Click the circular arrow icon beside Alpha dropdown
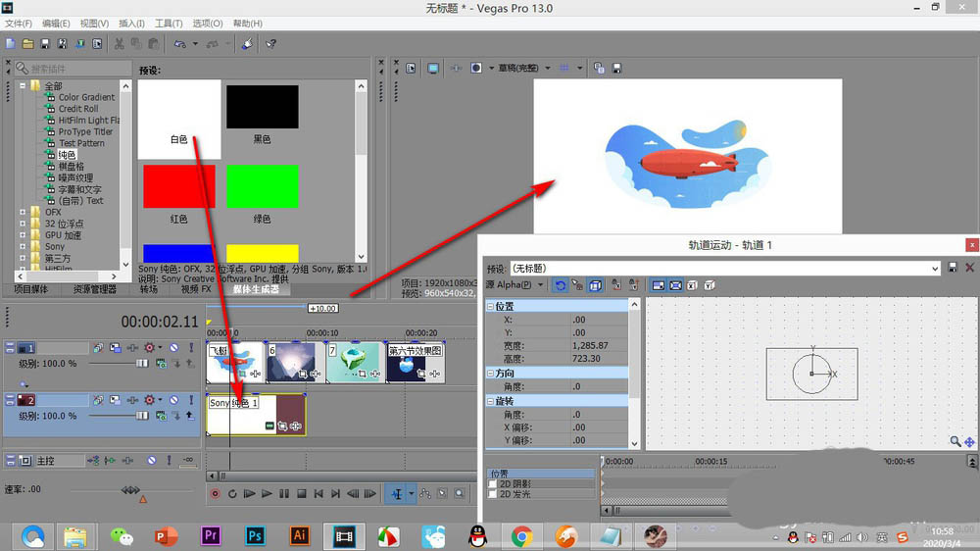980x551 pixels. coord(560,285)
